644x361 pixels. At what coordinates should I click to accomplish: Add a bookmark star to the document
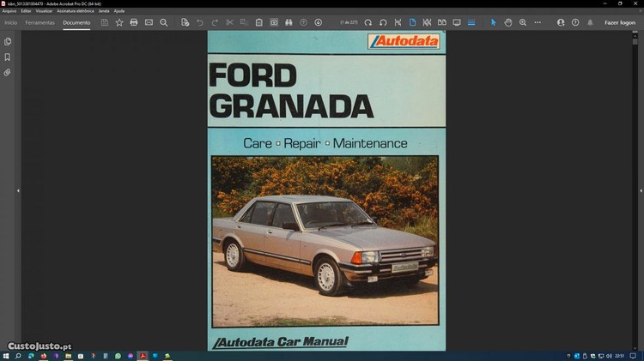click(x=119, y=22)
